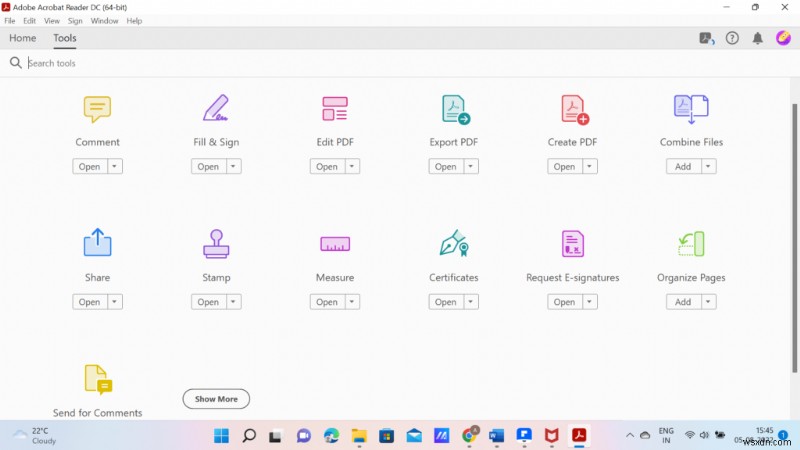Click Add button under Organize Pages
Image resolution: width=800 pixels, height=450 pixels.
tap(684, 302)
